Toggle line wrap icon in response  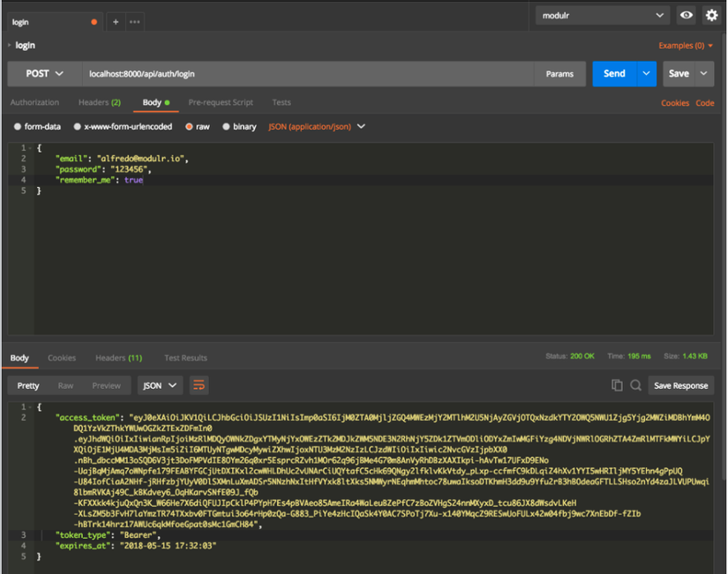click(x=199, y=385)
